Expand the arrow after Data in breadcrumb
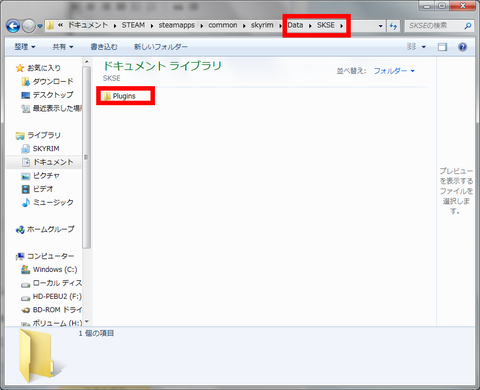 (x=310, y=26)
